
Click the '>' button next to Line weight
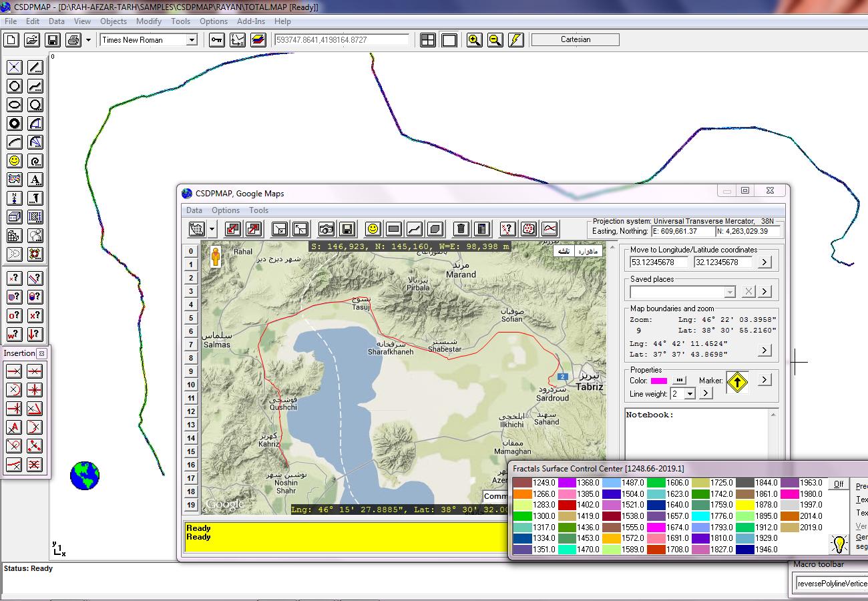(706, 394)
